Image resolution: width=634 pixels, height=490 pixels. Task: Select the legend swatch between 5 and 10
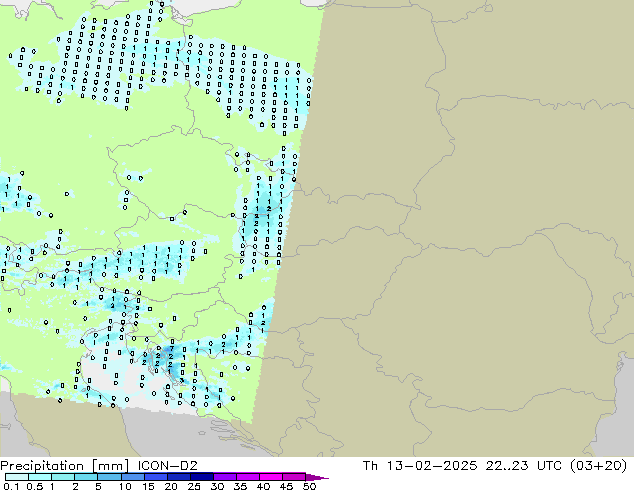109,477
